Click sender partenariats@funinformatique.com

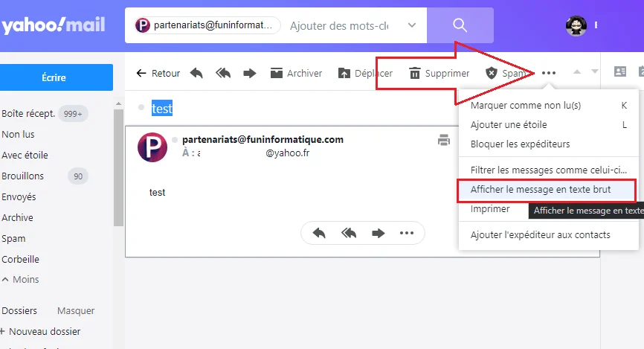263,139
